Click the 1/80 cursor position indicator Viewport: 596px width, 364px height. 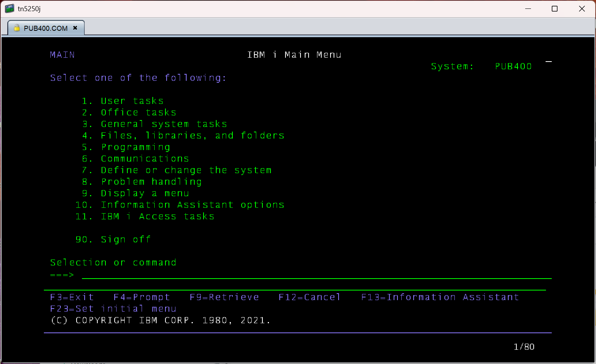tap(524, 347)
